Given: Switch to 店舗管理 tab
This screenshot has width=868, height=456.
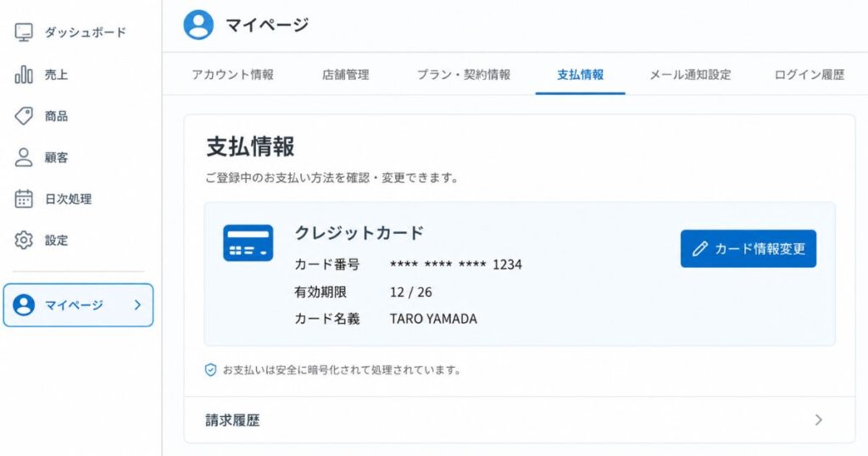Looking at the screenshot, I should [346, 75].
